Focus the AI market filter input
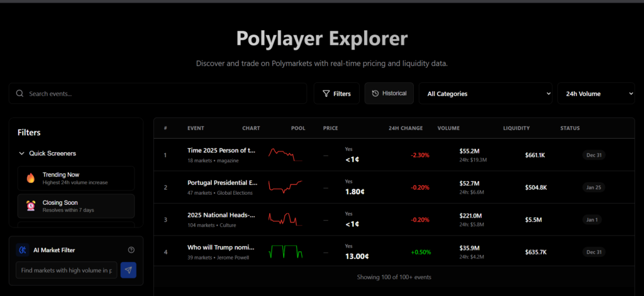This screenshot has width=644, height=296. pos(67,270)
